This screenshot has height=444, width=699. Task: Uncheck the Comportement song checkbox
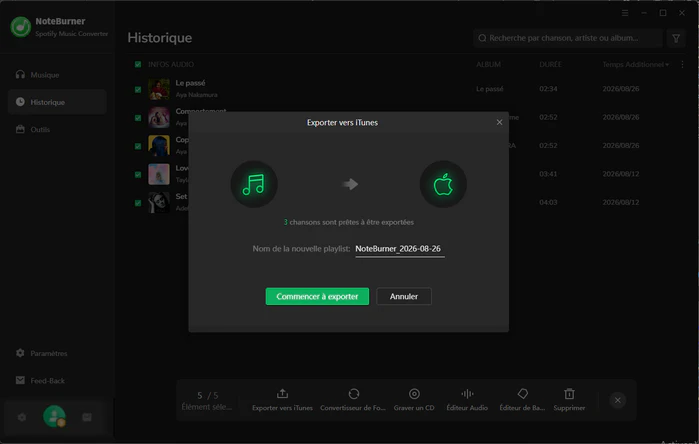138,118
